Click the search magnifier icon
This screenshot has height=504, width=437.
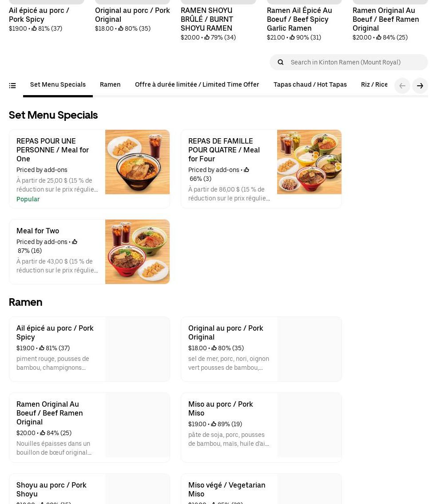pos(281,62)
